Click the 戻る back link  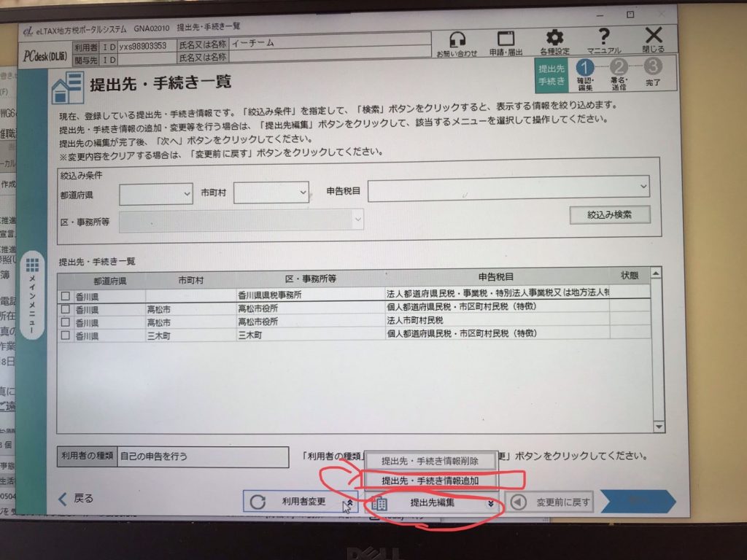(x=76, y=499)
